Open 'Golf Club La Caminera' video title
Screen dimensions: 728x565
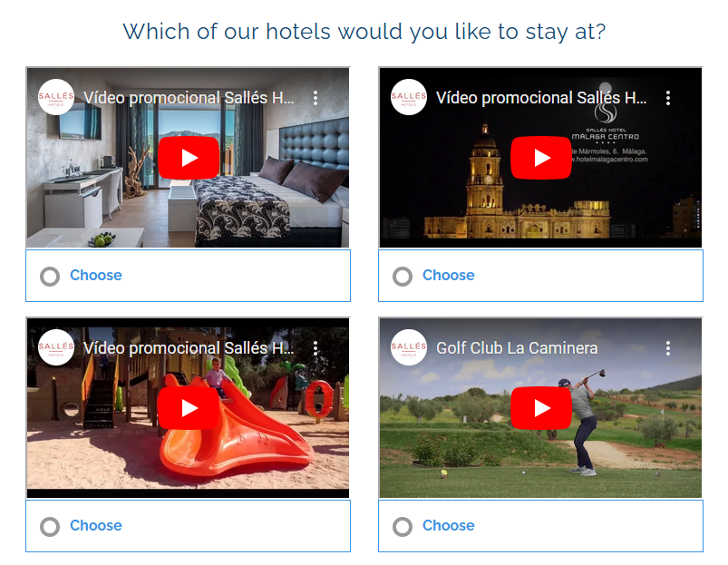tap(517, 348)
